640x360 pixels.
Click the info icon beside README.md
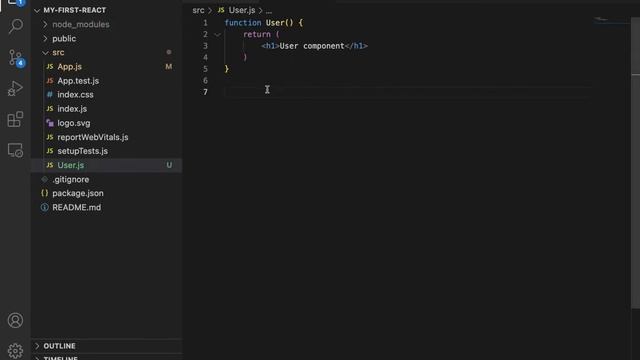pos(44,207)
